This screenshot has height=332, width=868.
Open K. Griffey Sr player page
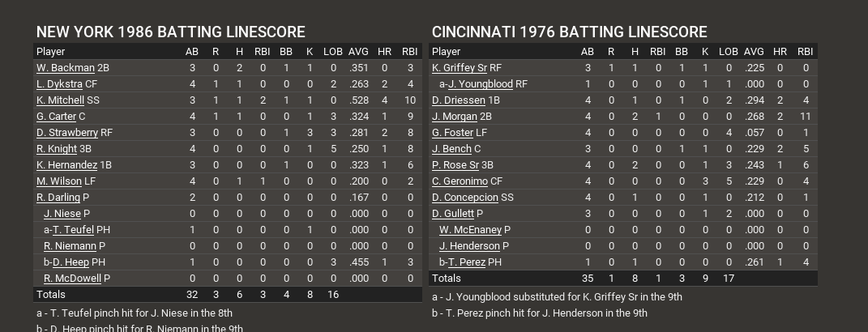pos(459,68)
